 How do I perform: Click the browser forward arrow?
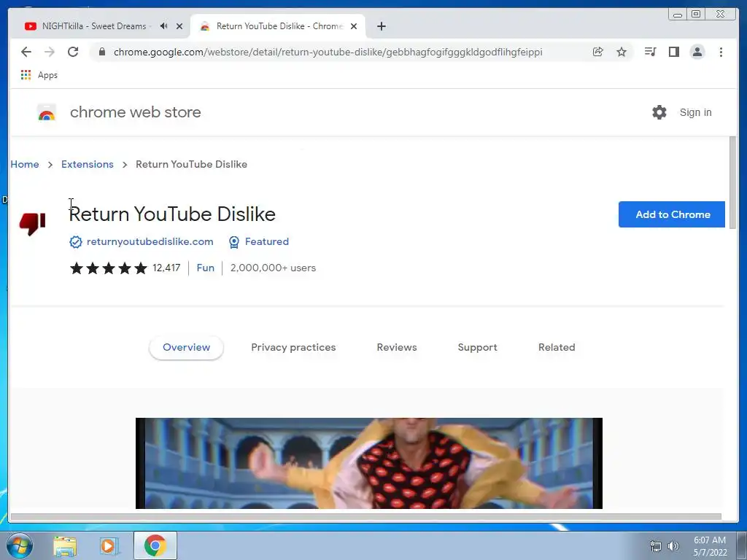click(50, 52)
